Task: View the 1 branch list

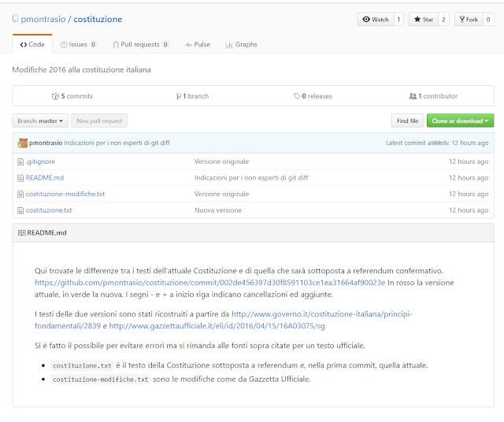Action: pos(192,96)
